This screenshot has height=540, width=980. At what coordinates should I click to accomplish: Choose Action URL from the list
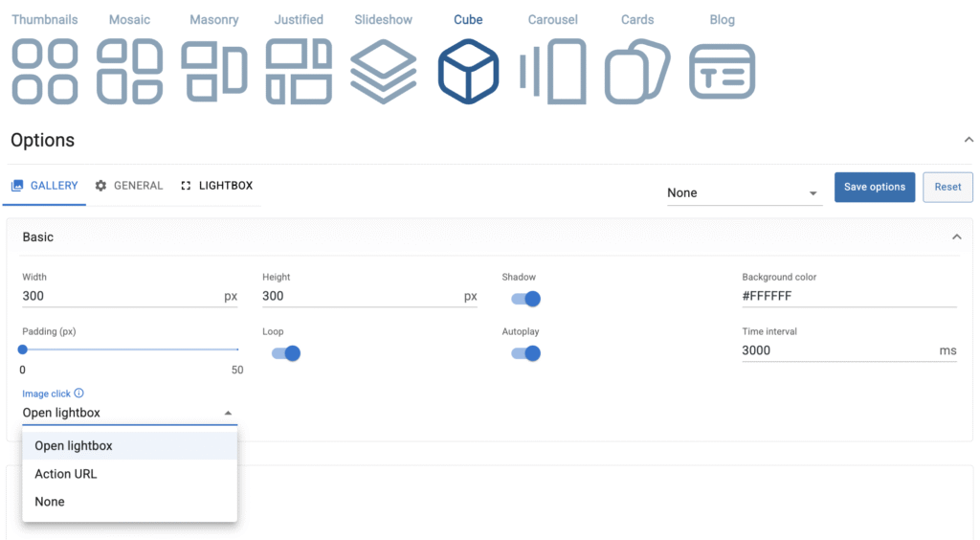[66, 474]
